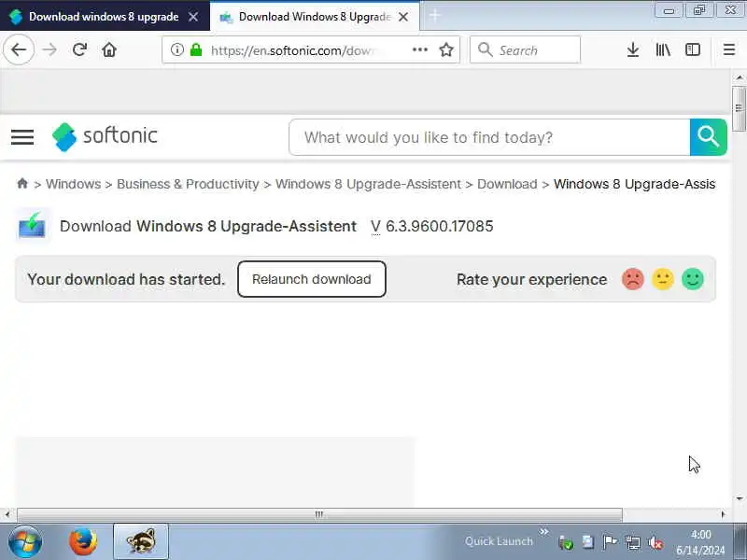Open Windows breadcrumb link
Viewport: 747px width, 560px height.
point(74,184)
